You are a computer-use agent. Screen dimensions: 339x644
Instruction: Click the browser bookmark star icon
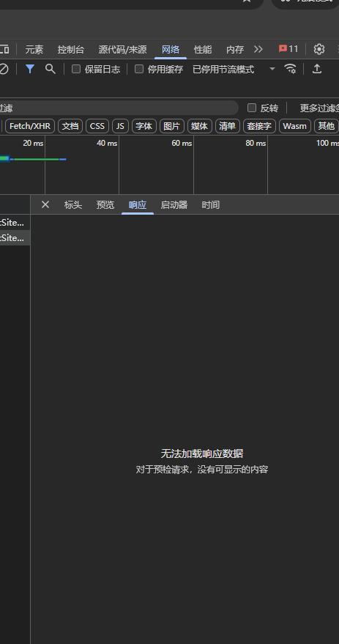coord(247,1)
